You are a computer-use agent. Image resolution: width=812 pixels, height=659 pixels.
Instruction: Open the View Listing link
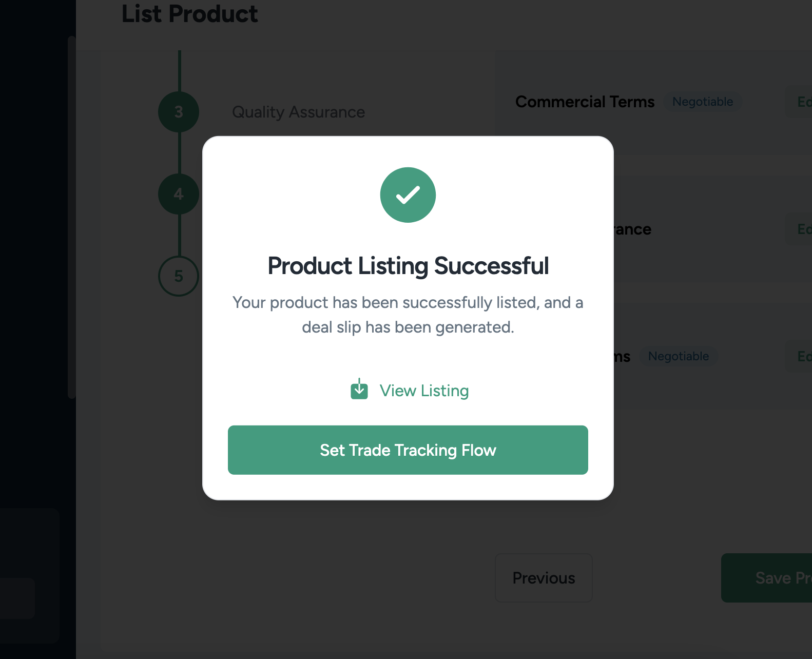point(424,391)
